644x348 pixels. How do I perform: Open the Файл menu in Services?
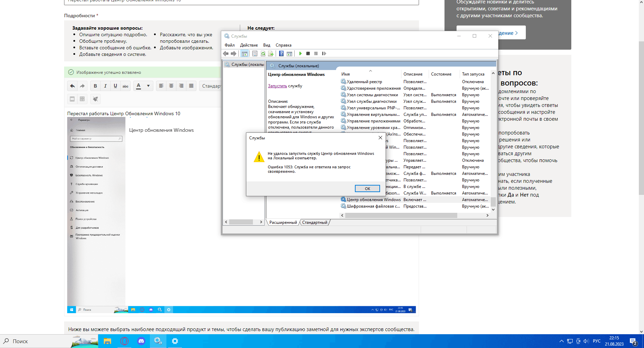click(229, 45)
